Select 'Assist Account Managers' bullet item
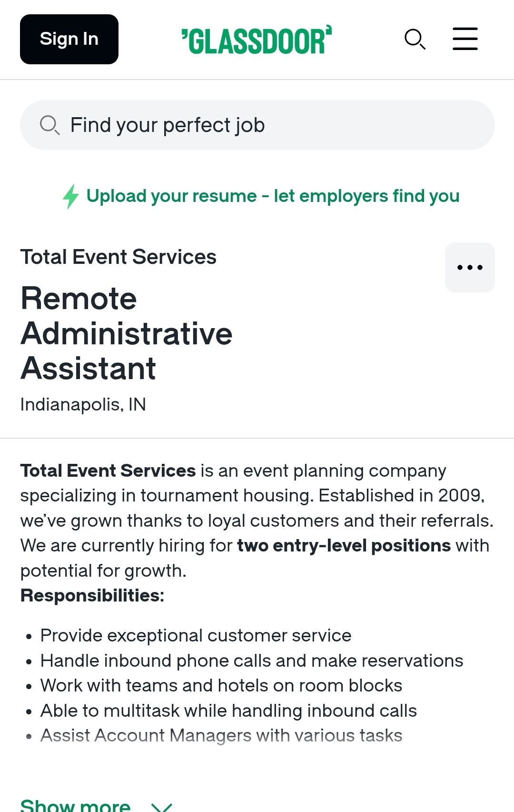The width and height of the screenshot is (514, 812). point(221,736)
